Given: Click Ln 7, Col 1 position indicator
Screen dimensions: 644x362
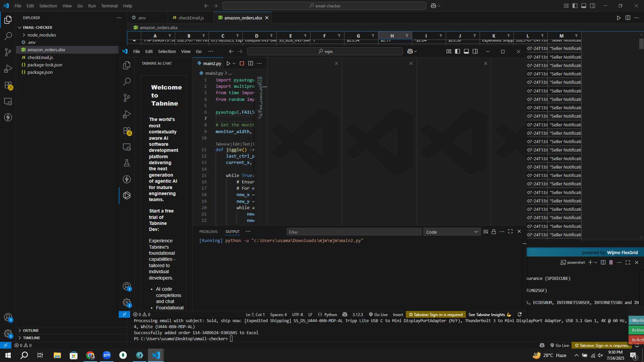Looking at the screenshot, I should point(255,314).
